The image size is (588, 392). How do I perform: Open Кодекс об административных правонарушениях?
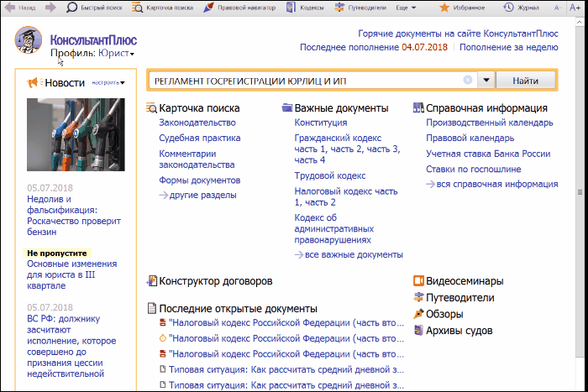click(x=333, y=228)
